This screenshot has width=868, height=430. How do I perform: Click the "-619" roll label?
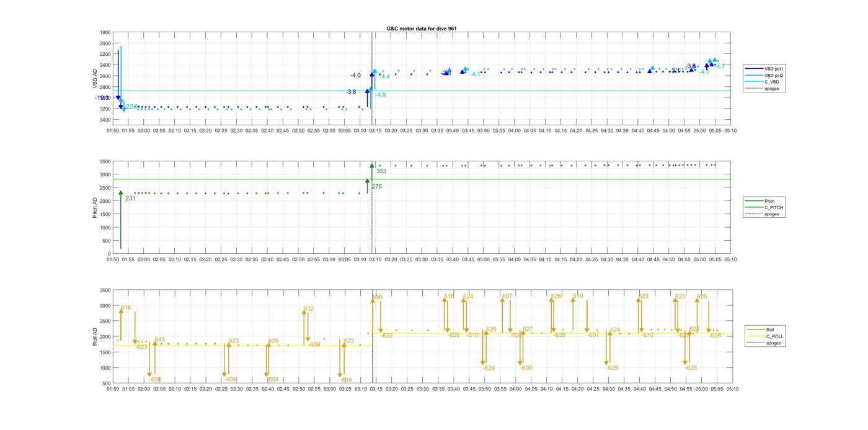pos(346,380)
